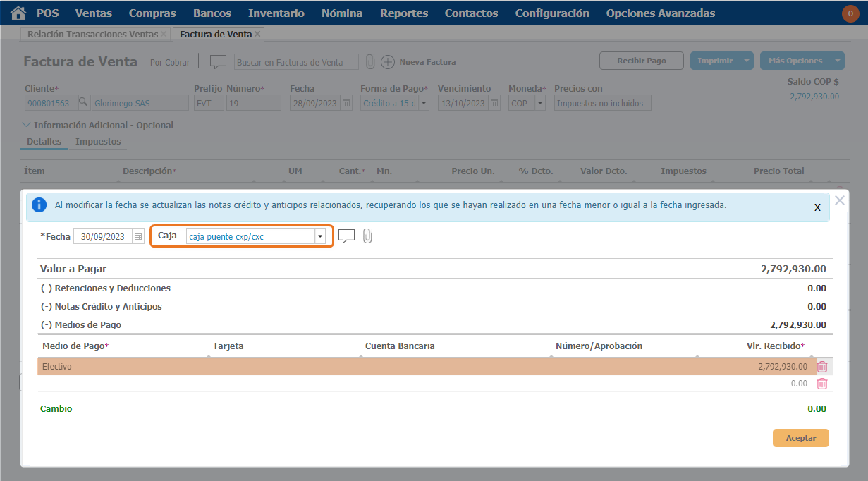
Task: Dismiss the blue information banner
Action: click(817, 207)
